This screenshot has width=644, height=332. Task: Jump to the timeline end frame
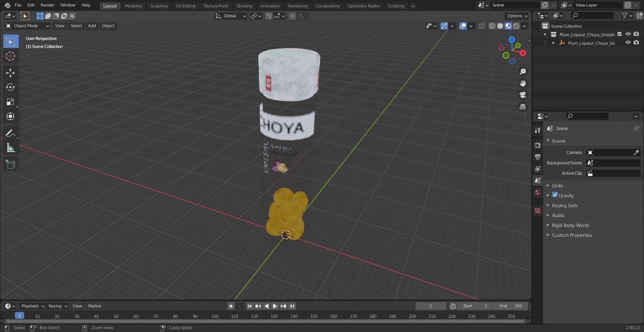click(292, 306)
